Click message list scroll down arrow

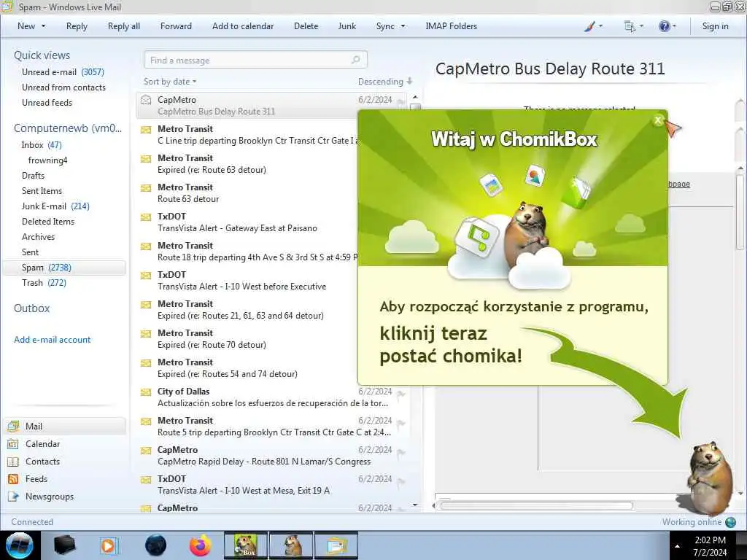coord(415,505)
